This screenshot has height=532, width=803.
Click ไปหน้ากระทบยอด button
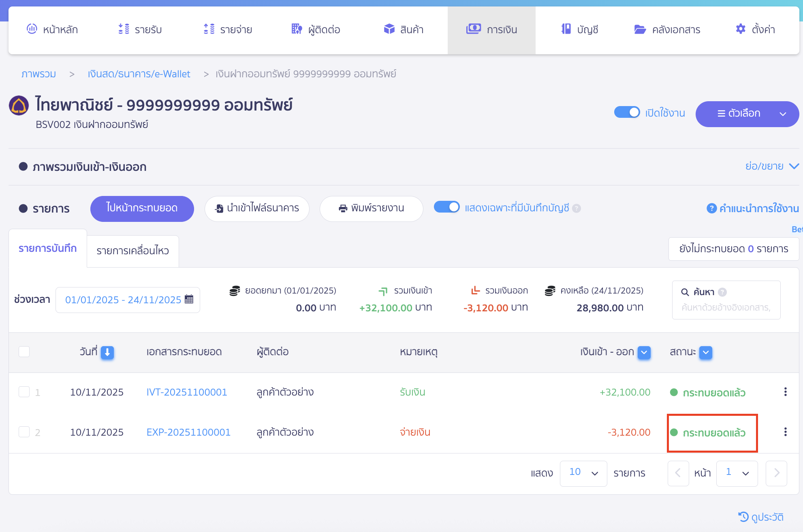(142, 208)
